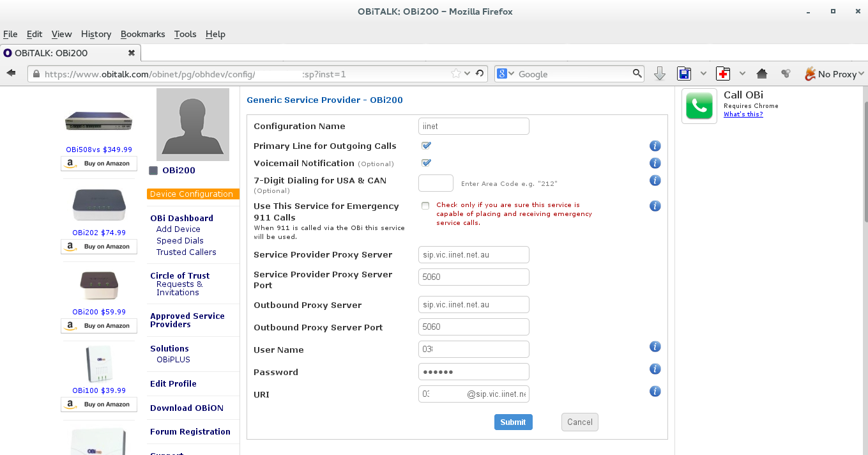
Task: Go to the Firefox home page icon
Action: 761,74
